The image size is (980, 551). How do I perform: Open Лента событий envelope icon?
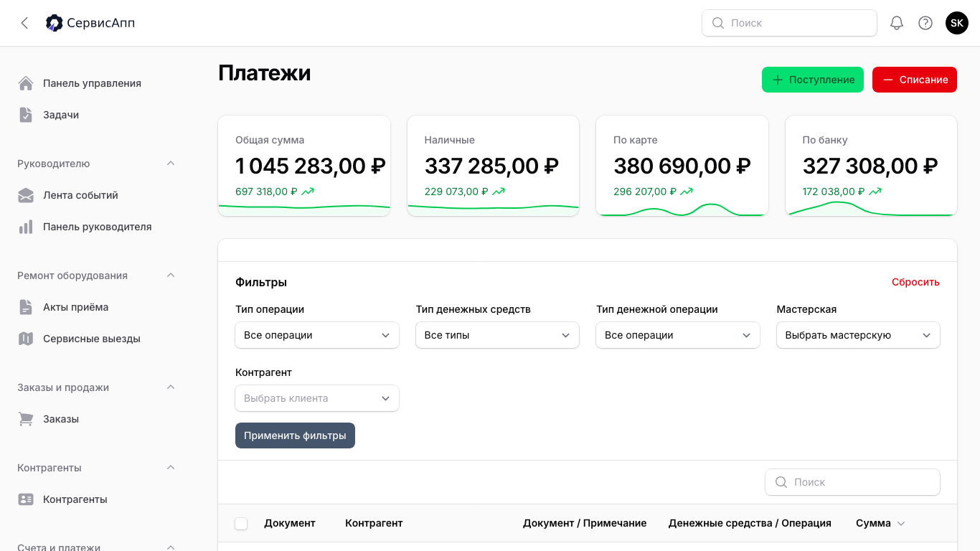click(26, 194)
